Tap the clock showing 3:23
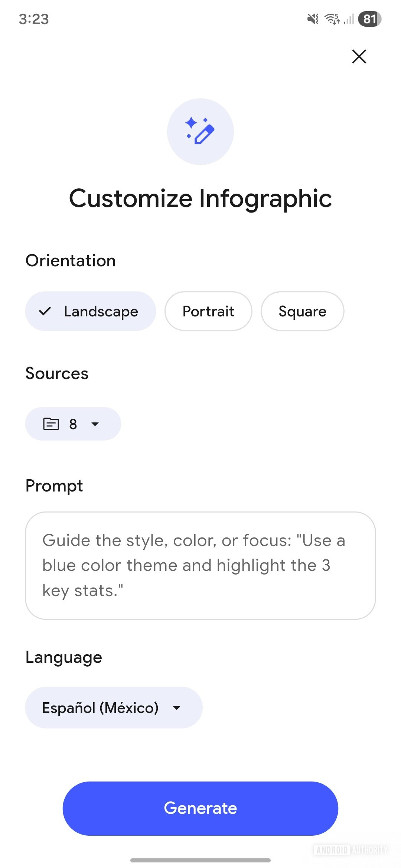This screenshot has width=401, height=868. tap(34, 19)
